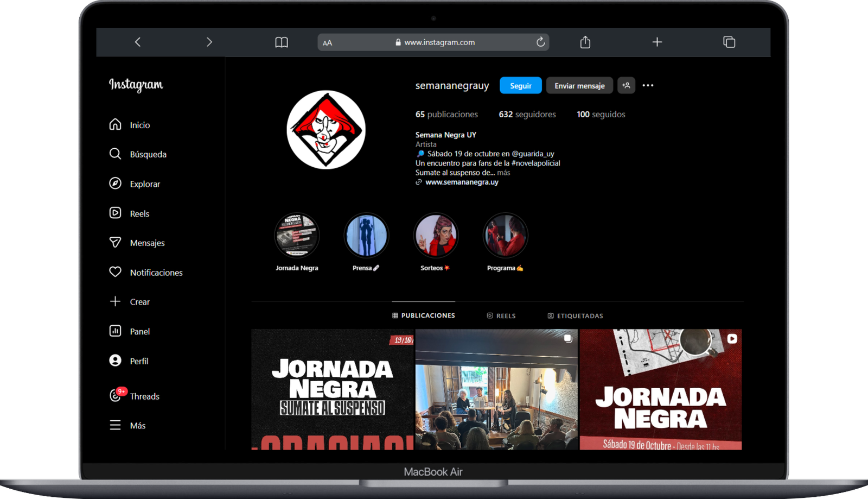
Task: Open the Programa story highlight
Action: 505,235
